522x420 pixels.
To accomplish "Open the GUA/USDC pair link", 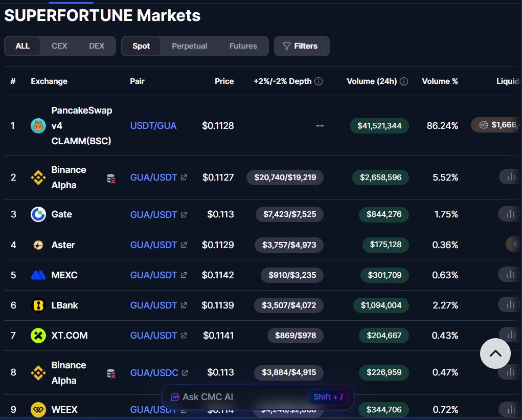I will coord(154,373).
